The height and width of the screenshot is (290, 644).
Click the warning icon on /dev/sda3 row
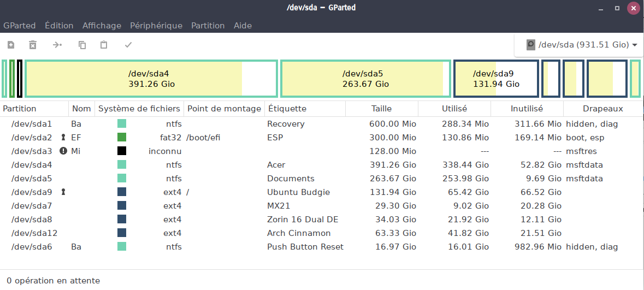tap(63, 151)
